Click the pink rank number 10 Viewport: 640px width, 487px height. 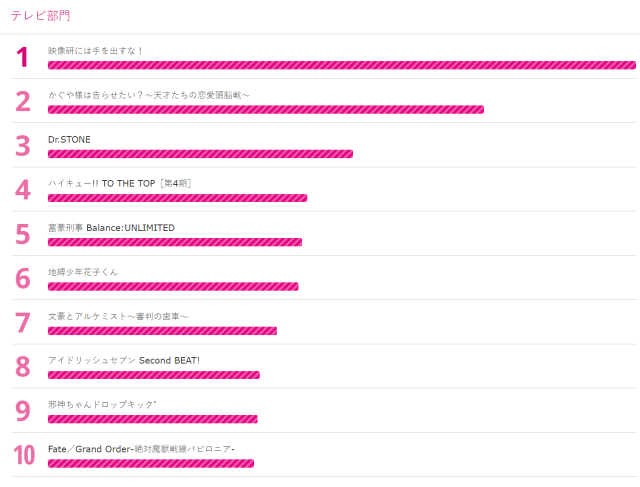(24, 456)
